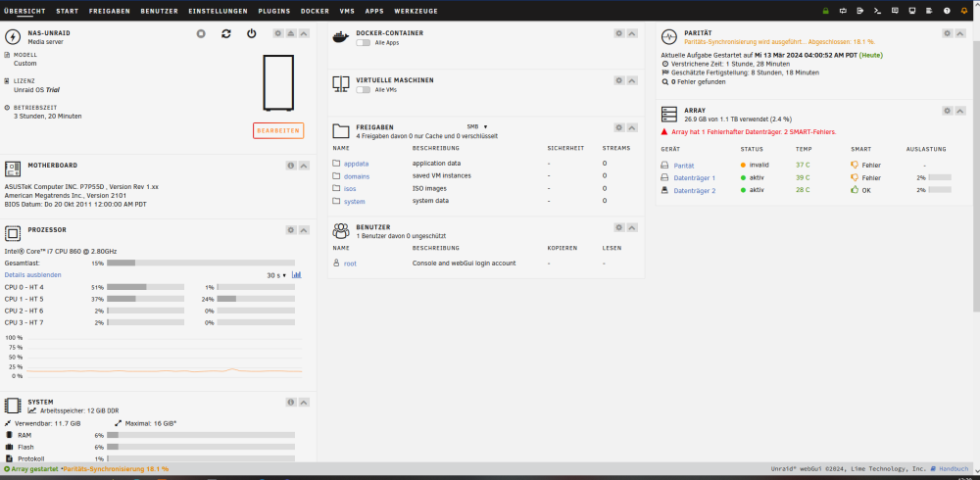Go to Einstellungen menu
The width and height of the screenshot is (980, 480).
point(219,11)
